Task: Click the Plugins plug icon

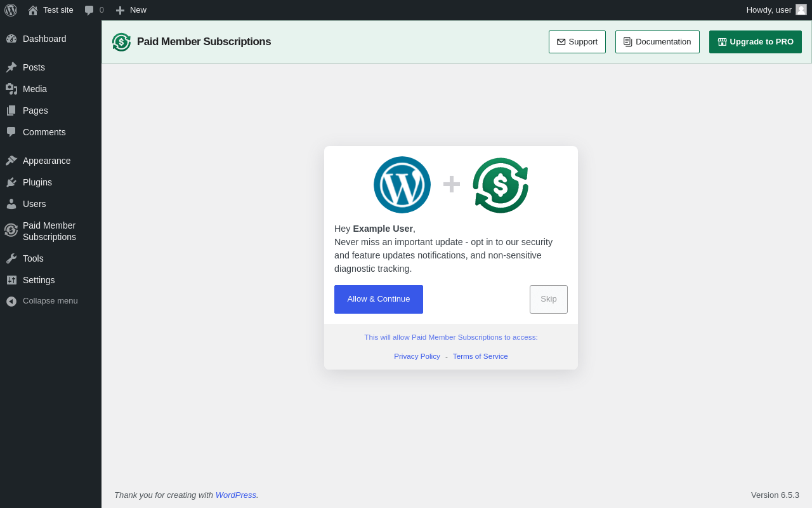Action: click(x=11, y=182)
